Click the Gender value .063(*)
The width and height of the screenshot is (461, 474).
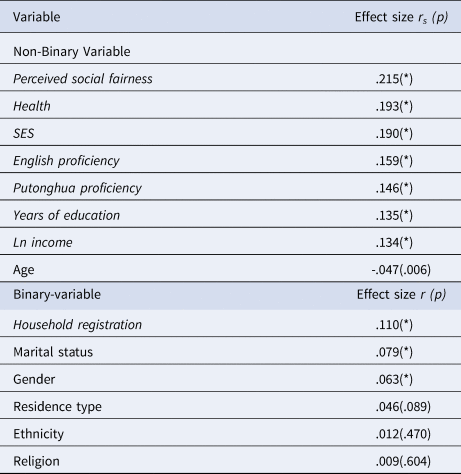pyautogui.click(x=394, y=380)
